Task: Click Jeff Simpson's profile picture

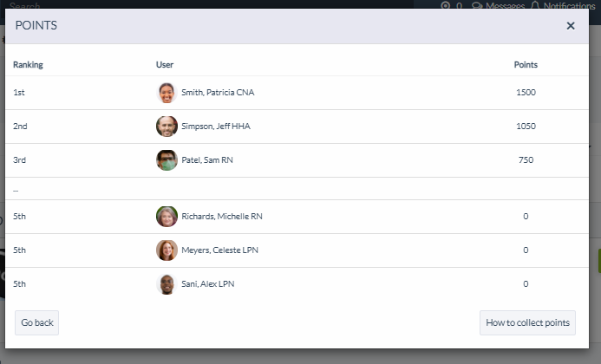Action: [167, 127]
